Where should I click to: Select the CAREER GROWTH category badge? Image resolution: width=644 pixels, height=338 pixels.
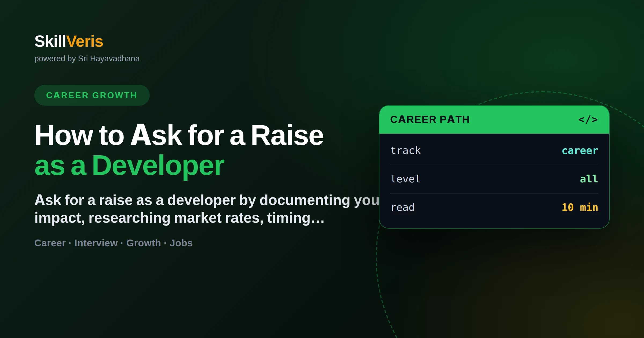pyautogui.click(x=92, y=95)
